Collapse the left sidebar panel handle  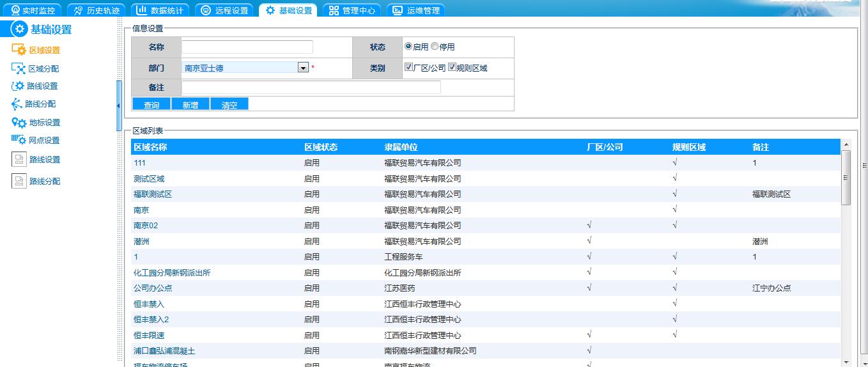[118, 105]
